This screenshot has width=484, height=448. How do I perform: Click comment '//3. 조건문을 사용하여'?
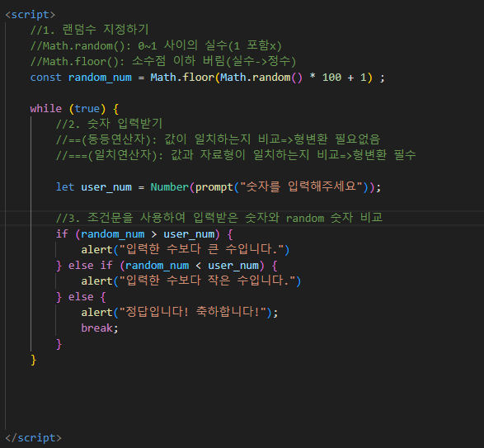coord(219,218)
